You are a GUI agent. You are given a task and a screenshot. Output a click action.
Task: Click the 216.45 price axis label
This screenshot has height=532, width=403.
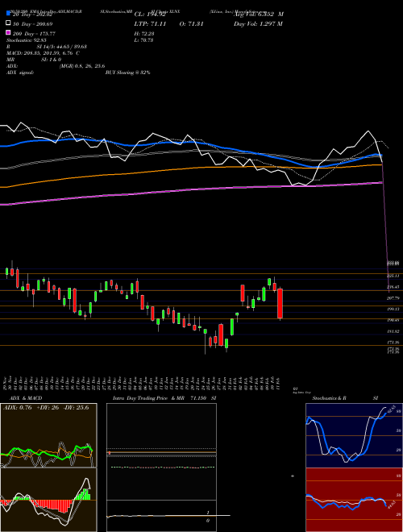pos(393,287)
